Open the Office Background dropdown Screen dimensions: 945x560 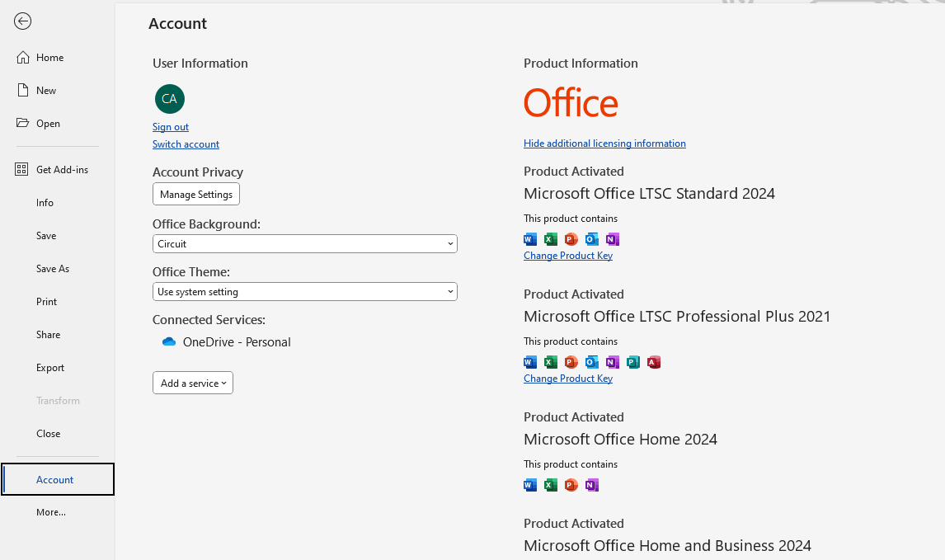[x=305, y=243]
